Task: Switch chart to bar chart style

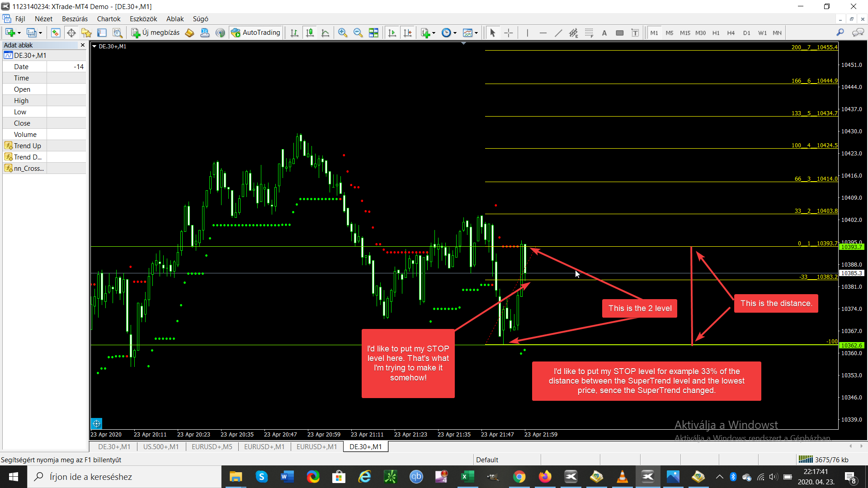Action: [294, 33]
